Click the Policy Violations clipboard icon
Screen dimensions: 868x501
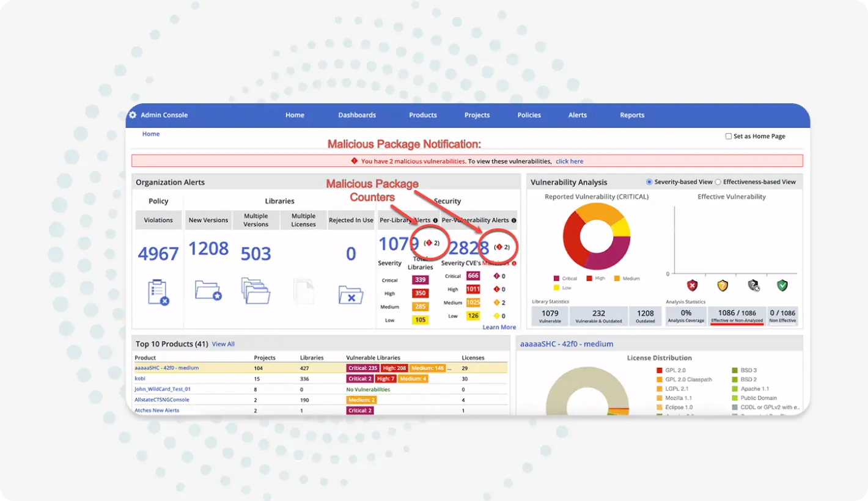click(158, 292)
